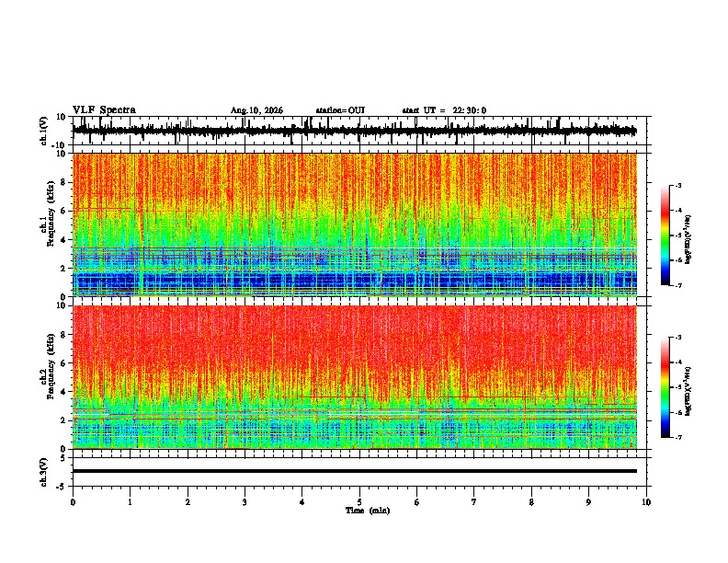Select ch.2 "Frequency (kHz)" axis label
The image size is (728, 563).
(x=51, y=366)
